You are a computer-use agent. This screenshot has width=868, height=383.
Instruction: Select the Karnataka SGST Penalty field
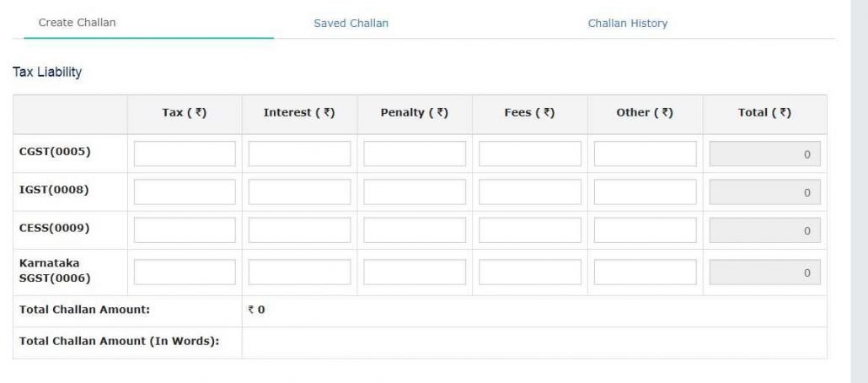415,272
